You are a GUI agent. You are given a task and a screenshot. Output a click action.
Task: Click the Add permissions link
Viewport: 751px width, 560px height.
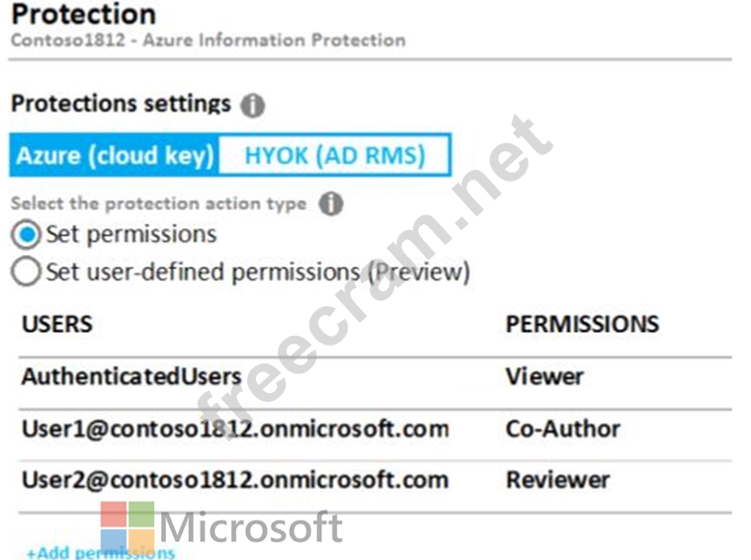[100, 552]
